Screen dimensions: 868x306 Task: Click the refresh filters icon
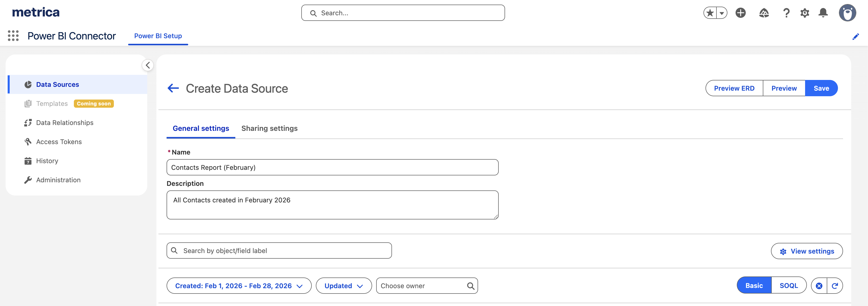click(x=835, y=286)
